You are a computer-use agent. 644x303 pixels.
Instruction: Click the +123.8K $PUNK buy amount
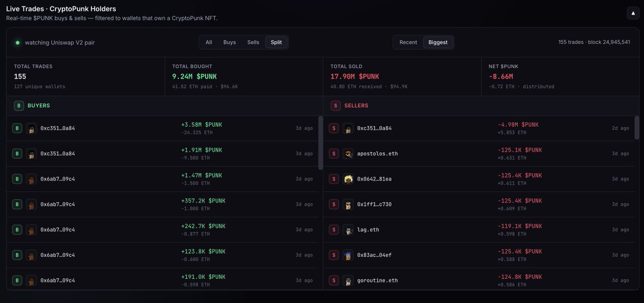tap(203, 251)
